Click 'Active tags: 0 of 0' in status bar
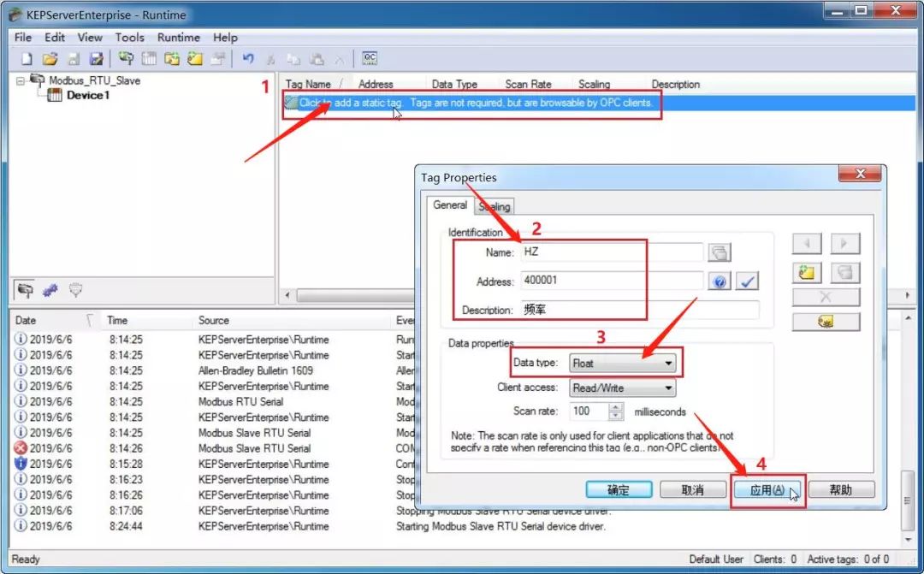 click(848, 559)
